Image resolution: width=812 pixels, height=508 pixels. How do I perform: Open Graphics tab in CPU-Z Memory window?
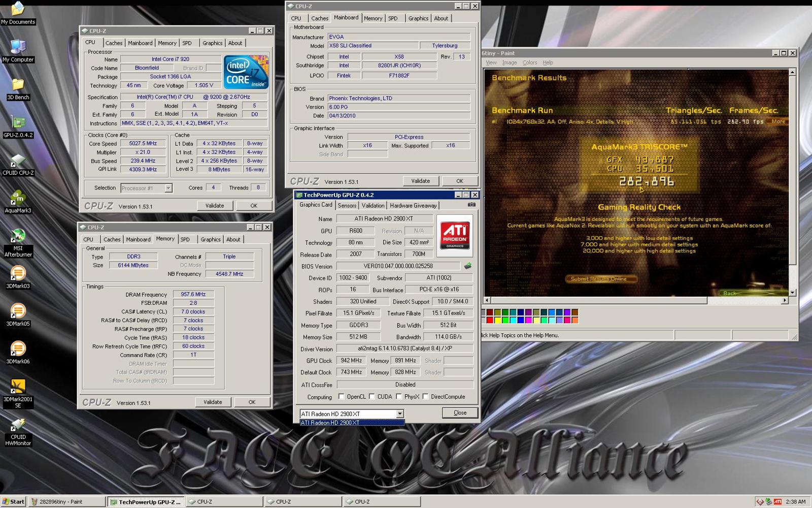click(211, 240)
